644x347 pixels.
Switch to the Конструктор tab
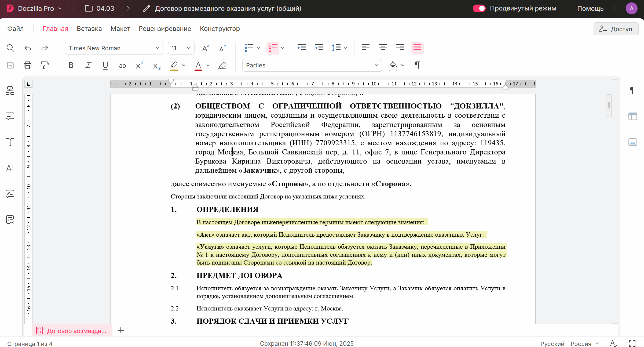pos(220,28)
